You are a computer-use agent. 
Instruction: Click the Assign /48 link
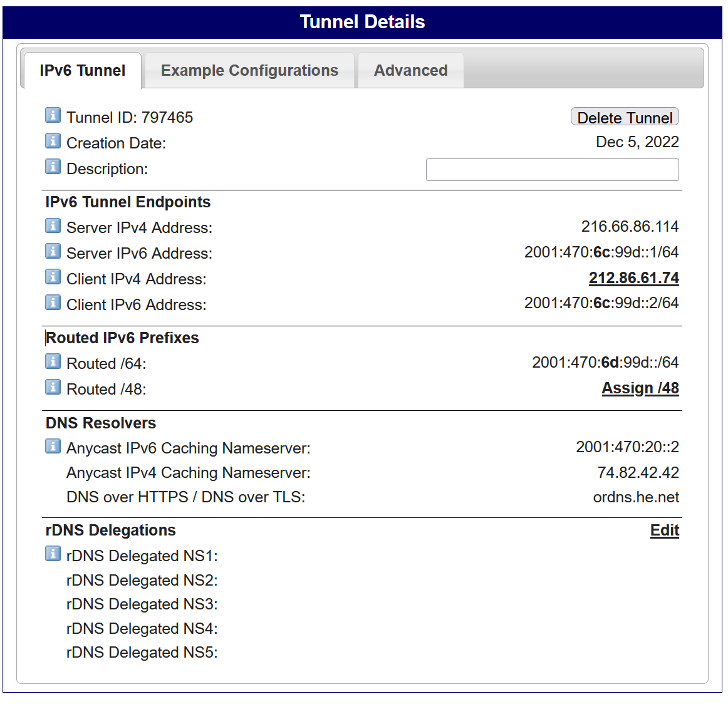point(640,388)
